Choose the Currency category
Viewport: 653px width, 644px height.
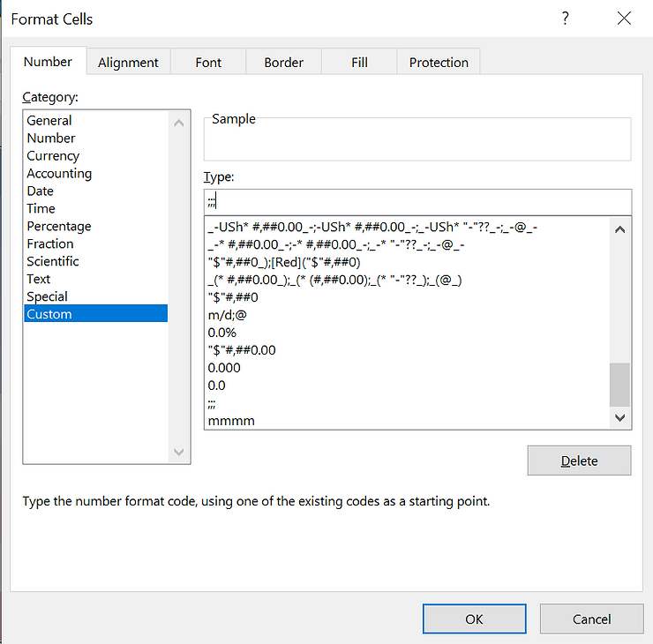pyautogui.click(x=53, y=156)
